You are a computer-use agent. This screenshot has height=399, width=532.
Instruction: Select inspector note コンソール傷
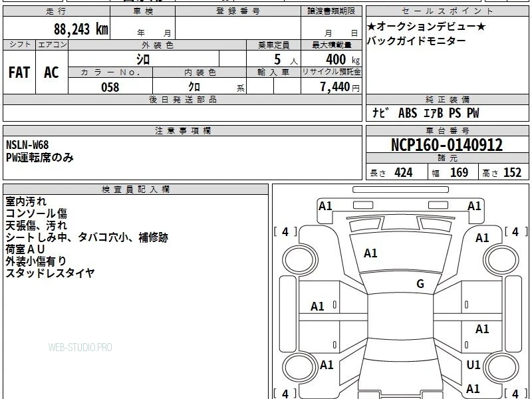click(x=37, y=213)
